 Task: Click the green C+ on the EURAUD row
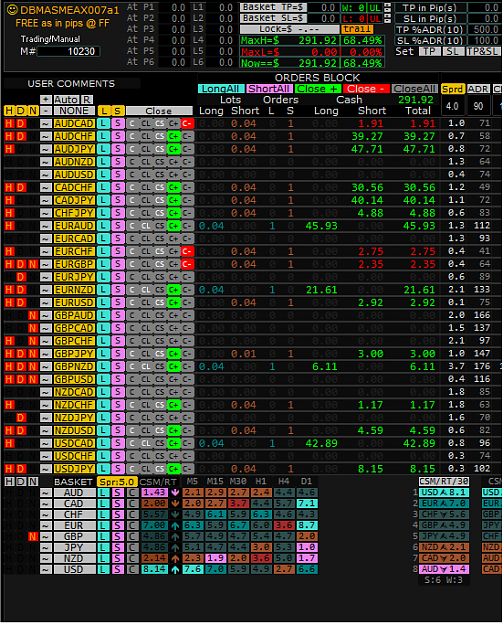(x=173, y=226)
